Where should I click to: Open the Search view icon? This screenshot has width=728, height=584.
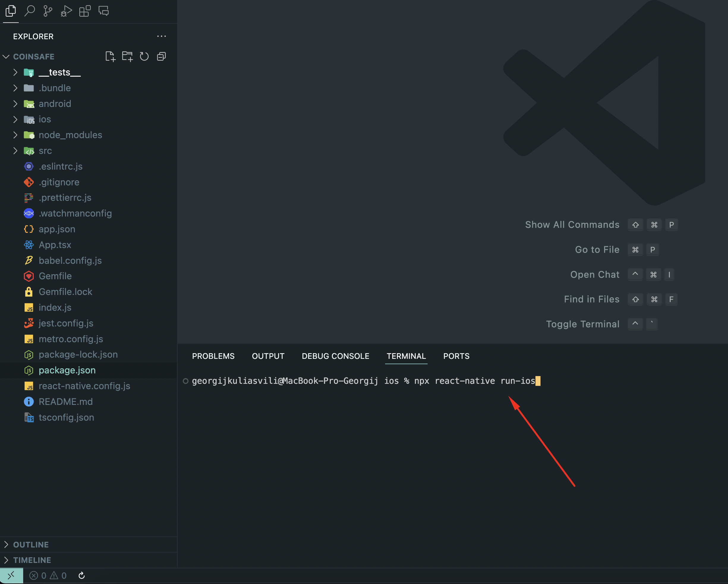[29, 11]
